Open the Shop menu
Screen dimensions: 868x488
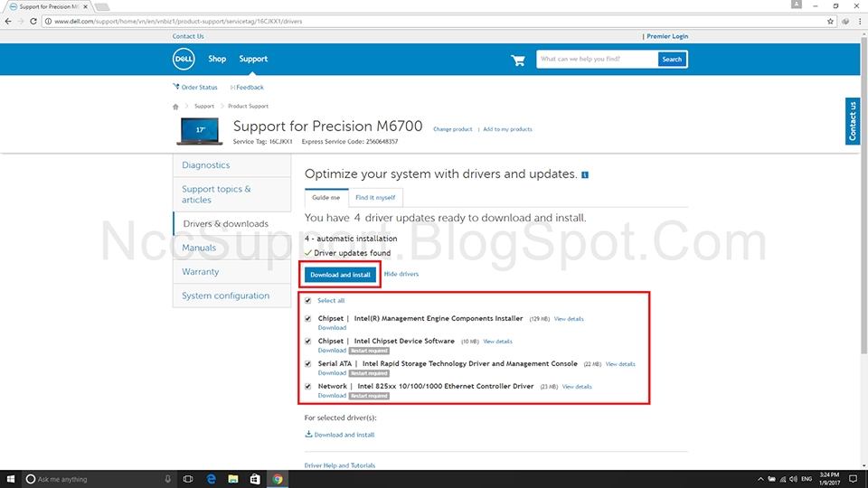tap(217, 59)
